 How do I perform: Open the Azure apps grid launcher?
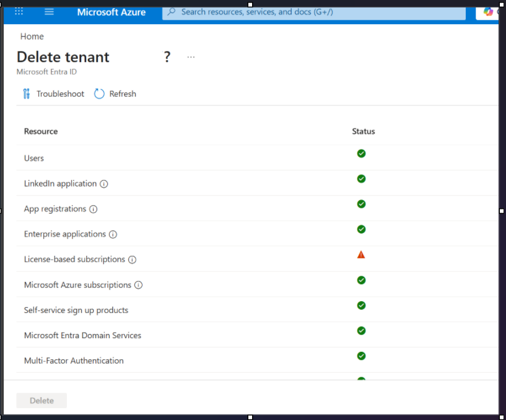click(19, 12)
